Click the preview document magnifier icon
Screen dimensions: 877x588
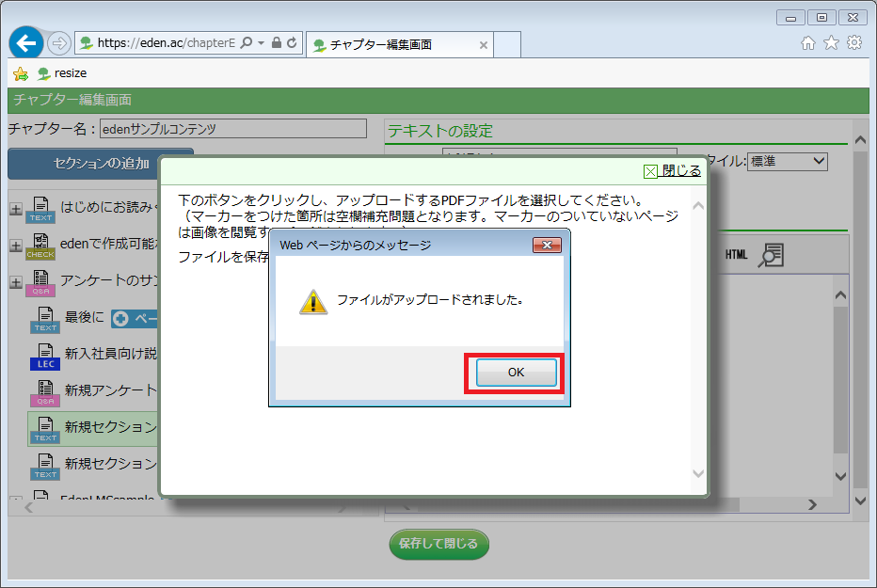[x=772, y=256]
